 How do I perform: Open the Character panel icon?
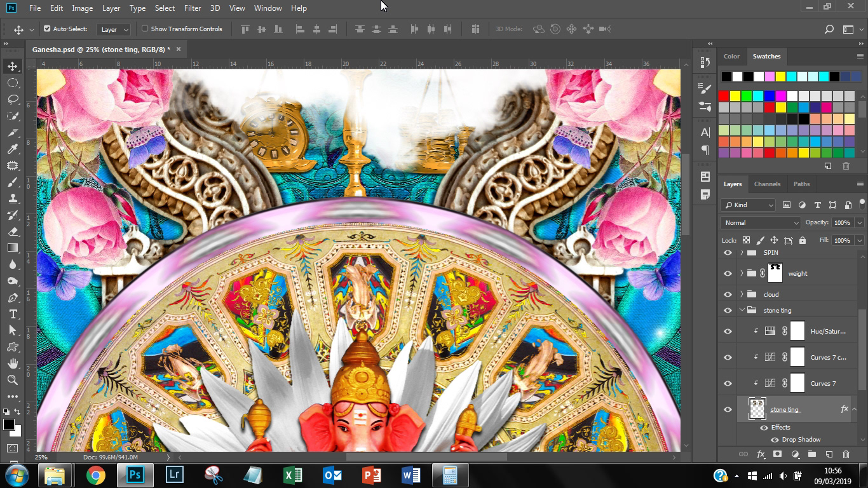pyautogui.click(x=705, y=132)
